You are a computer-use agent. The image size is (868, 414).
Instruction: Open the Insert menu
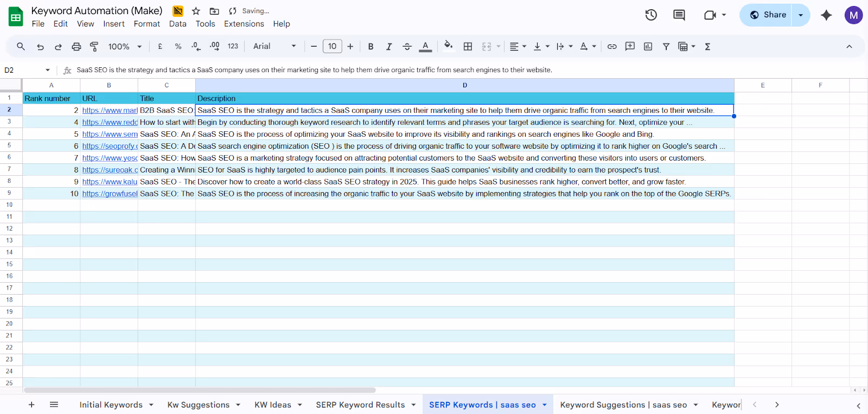point(114,24)
